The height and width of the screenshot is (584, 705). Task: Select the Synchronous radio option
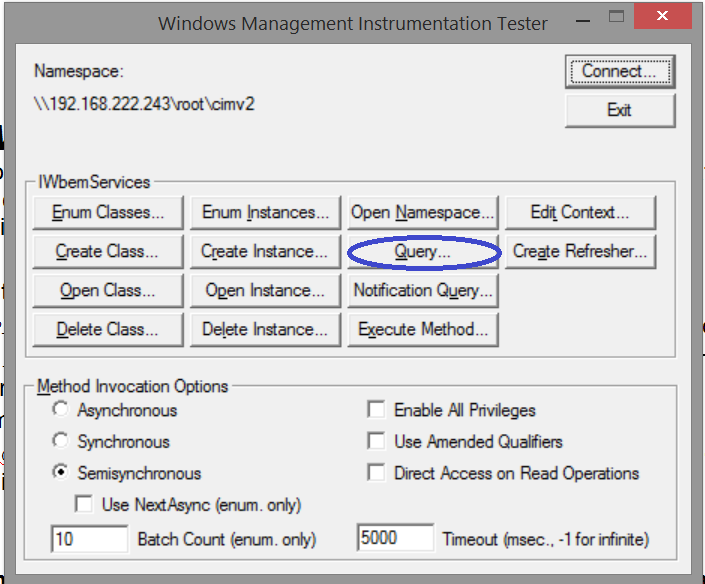(60, 441)
